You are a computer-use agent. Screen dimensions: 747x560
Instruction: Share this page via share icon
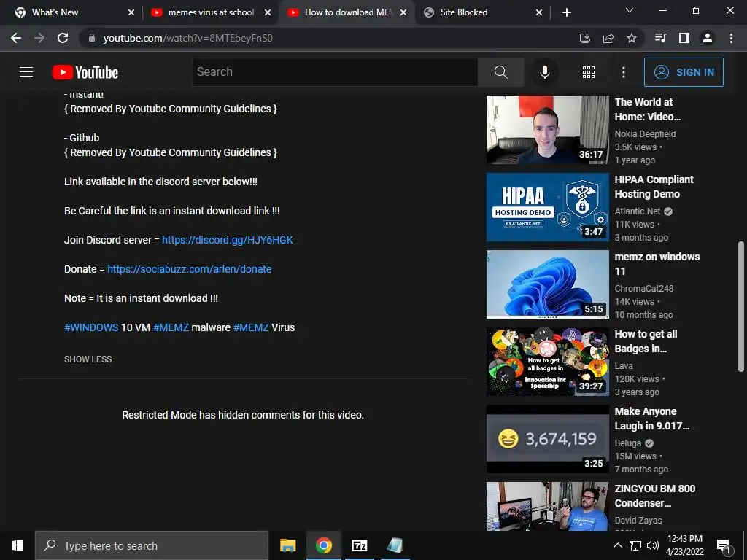pos(608,38)
